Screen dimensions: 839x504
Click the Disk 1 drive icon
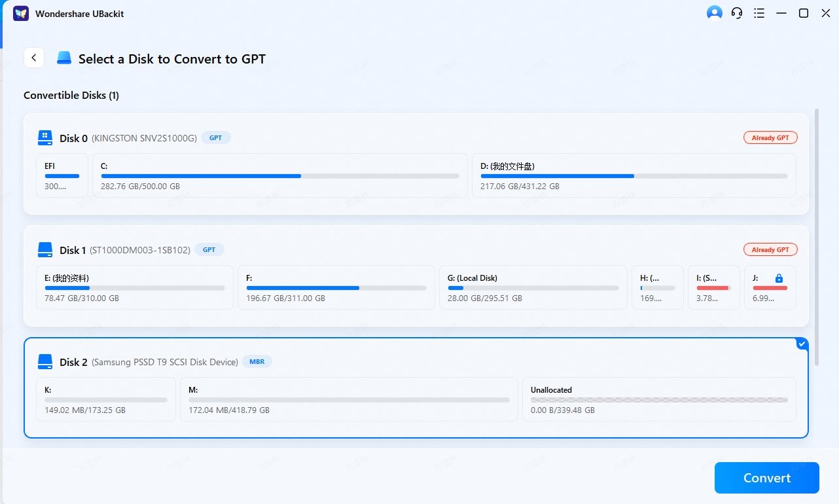(45, 249)
